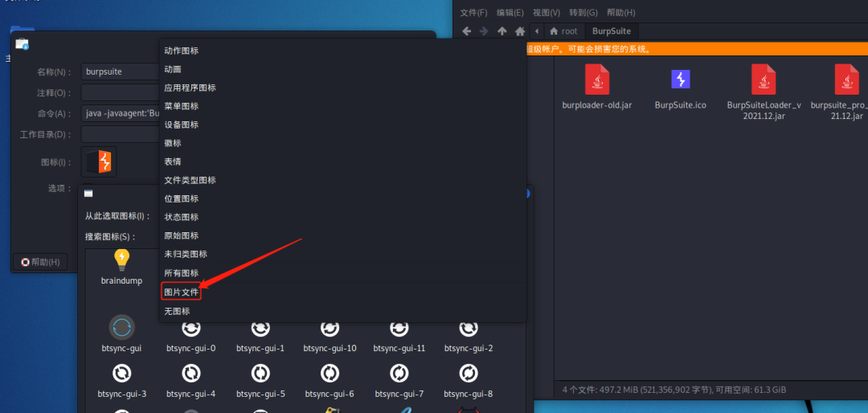The width and height of the screenshot is (868, 413).
Task: Click the path bar left scroll arrow
Action: [537, 31]
